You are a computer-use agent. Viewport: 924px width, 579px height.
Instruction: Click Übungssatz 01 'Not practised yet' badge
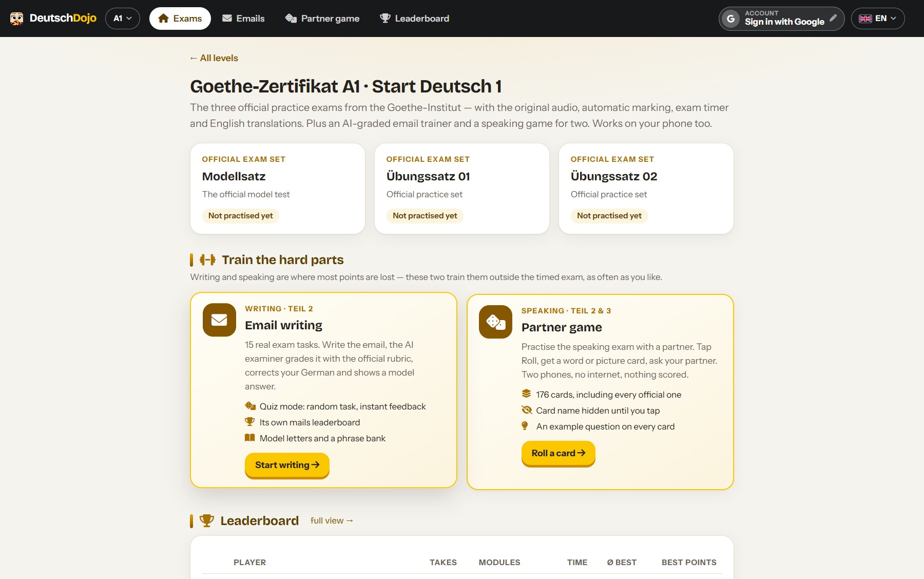(x=425, y=216)
